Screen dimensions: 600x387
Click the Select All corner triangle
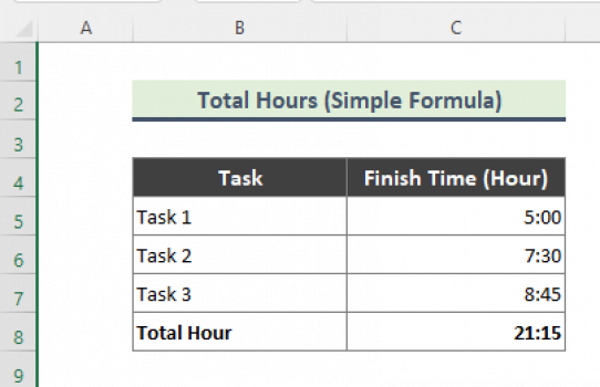click(23, 28)
